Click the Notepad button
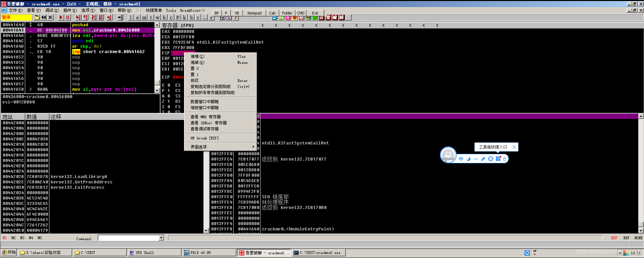Image resolution: width=644 pixels, height=258 pixels. click(x=254, y=13)
